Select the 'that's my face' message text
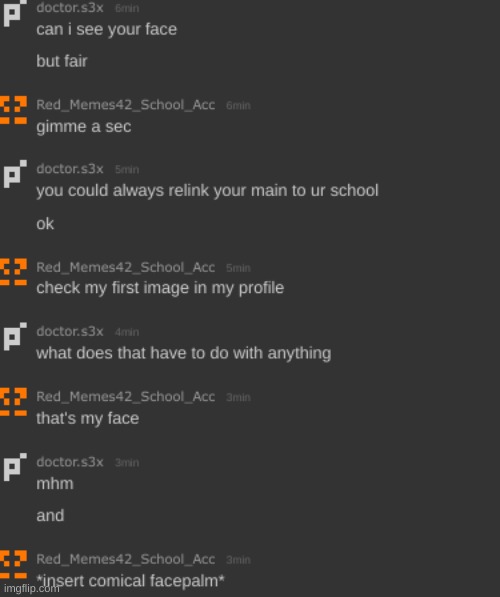This screenshot has height=597, width=500. coord(88,418)
